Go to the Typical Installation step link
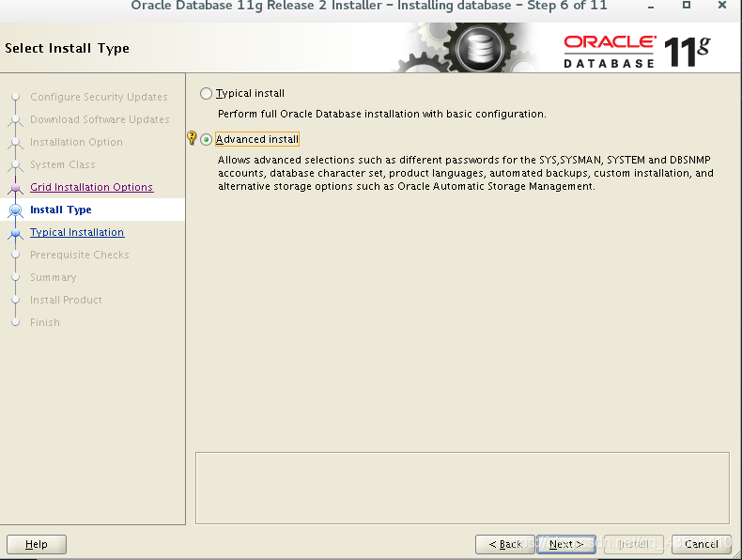Viewport: 742px width, 560px height. 77,232
